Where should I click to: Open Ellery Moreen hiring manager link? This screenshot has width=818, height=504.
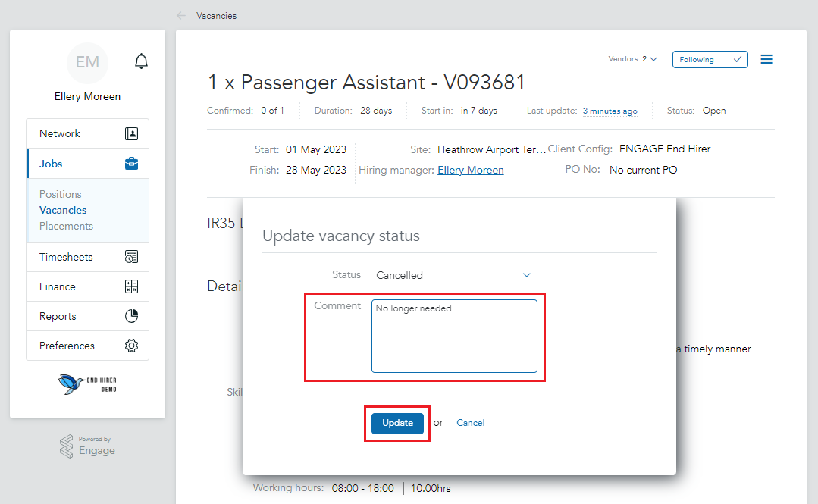[x=471, y=170]
